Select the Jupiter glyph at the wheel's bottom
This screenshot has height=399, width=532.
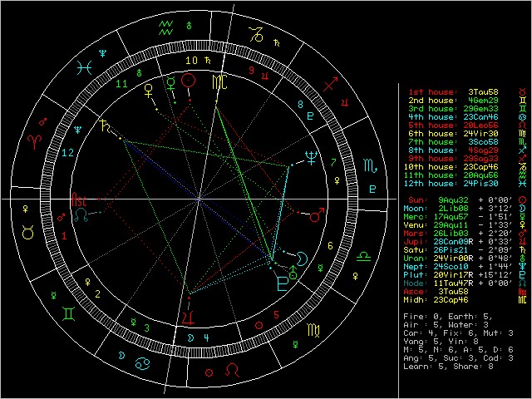click(x=190, y=317)
